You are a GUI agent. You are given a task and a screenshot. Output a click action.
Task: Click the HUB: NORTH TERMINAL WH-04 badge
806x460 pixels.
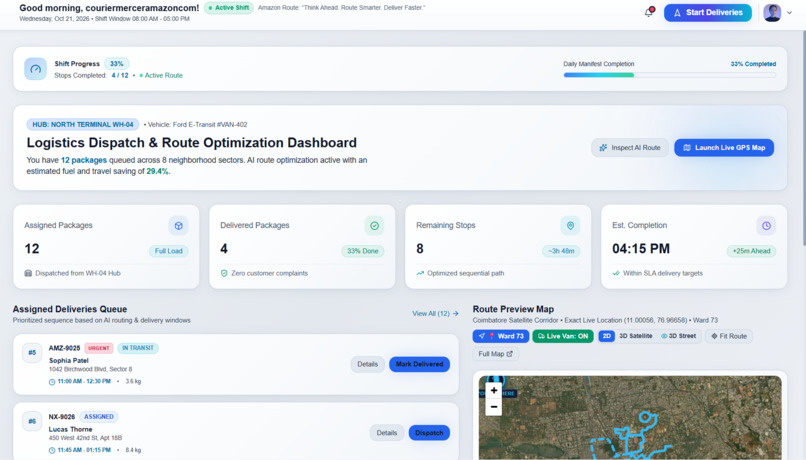83,124
